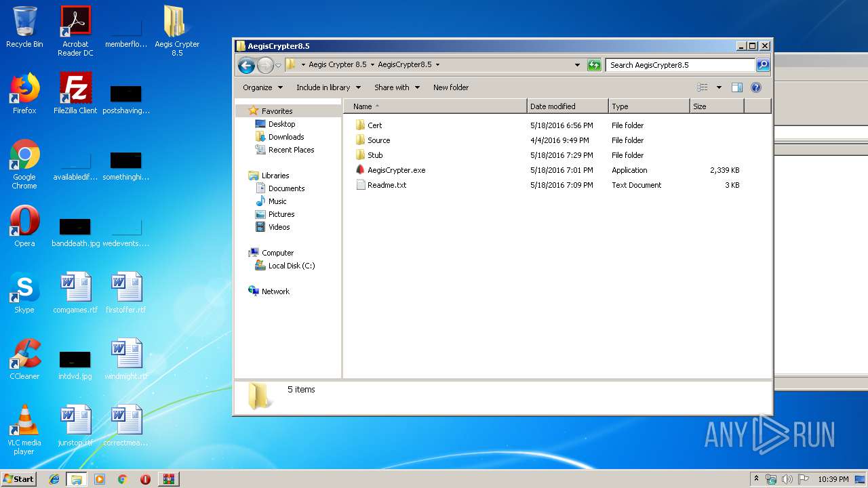This screenshot has height=488, width=868.
Task: Select intdvd.jpg image on desktop
Action: point(75,365)
